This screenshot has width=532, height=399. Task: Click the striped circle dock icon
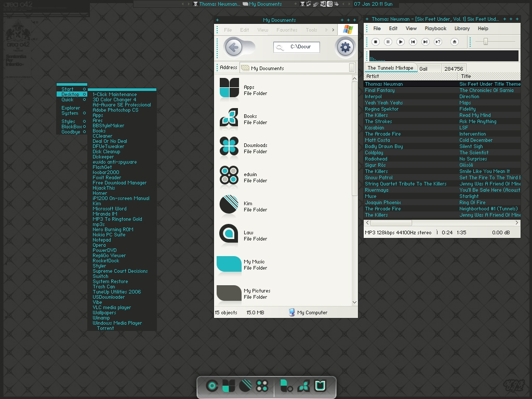point(245,386)
